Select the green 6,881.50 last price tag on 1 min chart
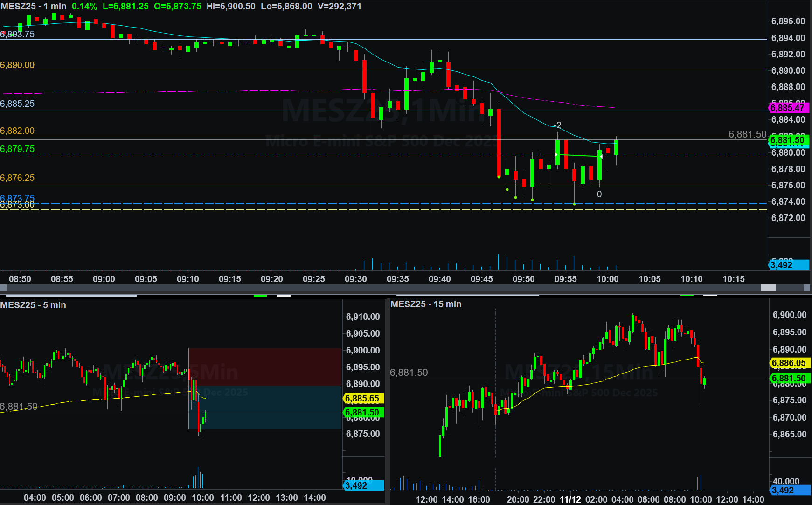 click(x=788, y=140)
